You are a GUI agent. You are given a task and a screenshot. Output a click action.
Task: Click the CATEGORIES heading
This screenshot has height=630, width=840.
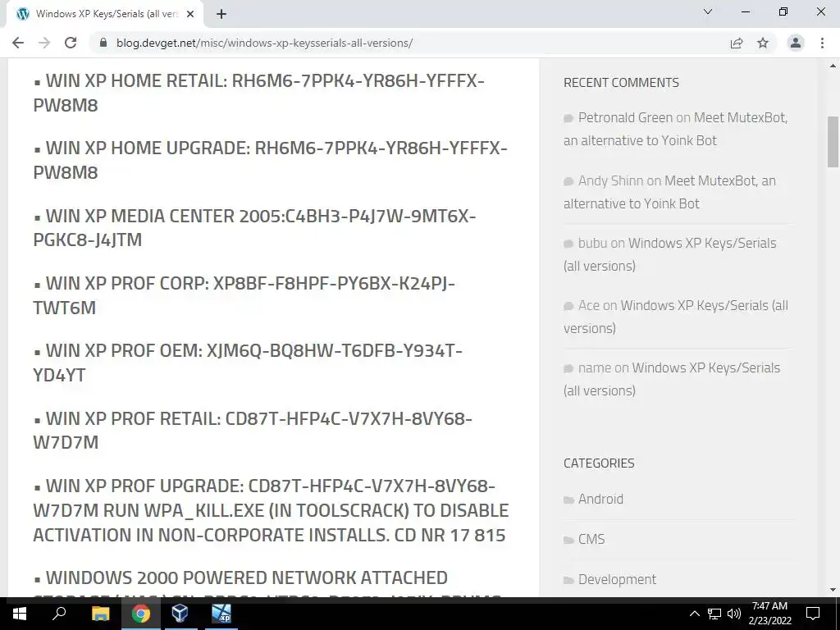point(599,463)
